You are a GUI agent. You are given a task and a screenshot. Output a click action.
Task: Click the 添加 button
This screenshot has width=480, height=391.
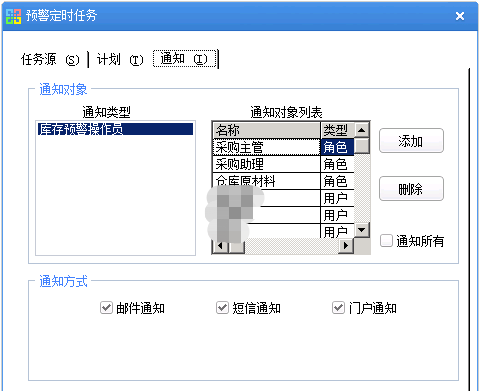coord(411,141)
